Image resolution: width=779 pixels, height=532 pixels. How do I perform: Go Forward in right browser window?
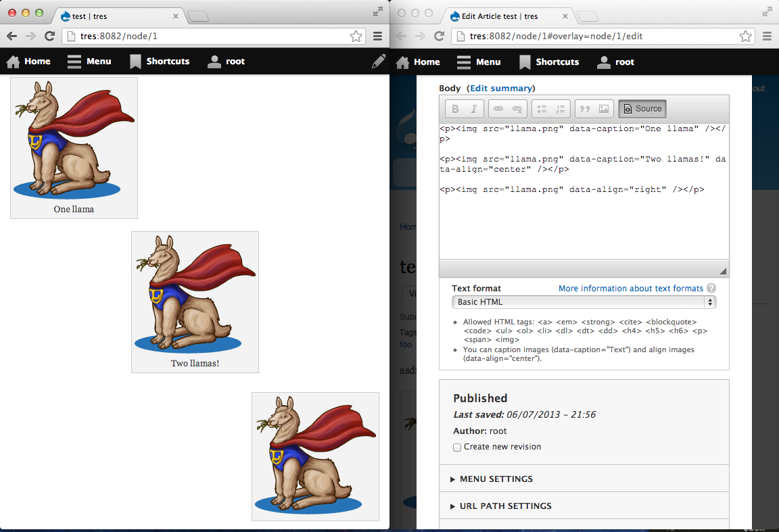[421, 36]
